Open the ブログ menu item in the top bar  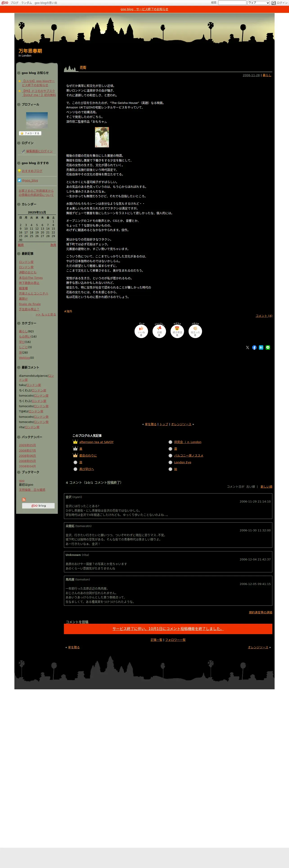[14, 3]
